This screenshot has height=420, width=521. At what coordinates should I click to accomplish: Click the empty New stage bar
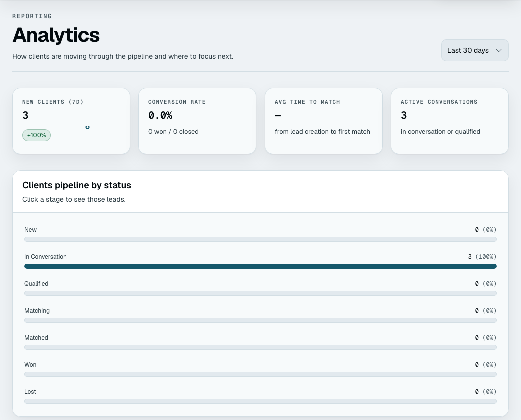pyautogui.click(x=260, y=239)
